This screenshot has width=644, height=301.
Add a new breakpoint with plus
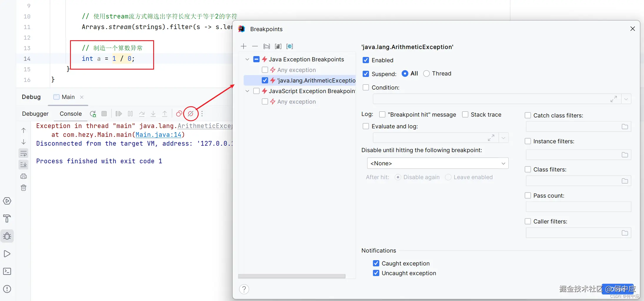(x=243, y=46)
